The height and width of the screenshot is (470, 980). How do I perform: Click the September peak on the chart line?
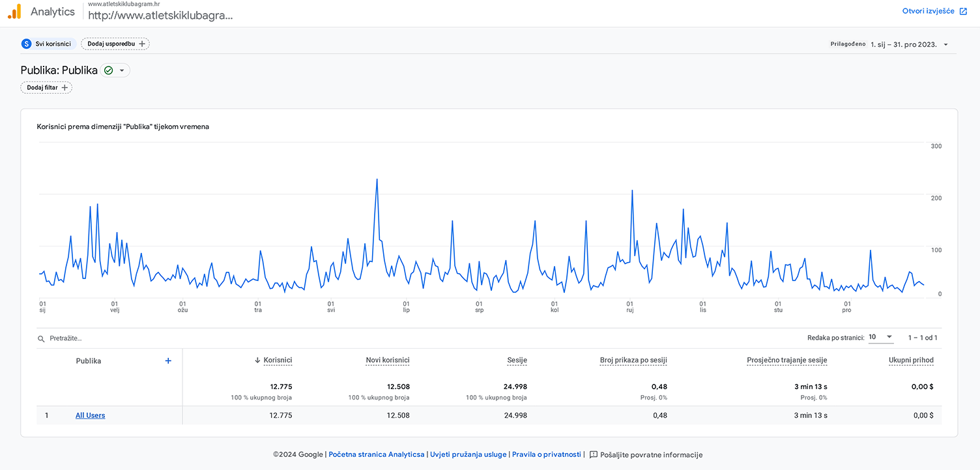[x=632, y=190]
